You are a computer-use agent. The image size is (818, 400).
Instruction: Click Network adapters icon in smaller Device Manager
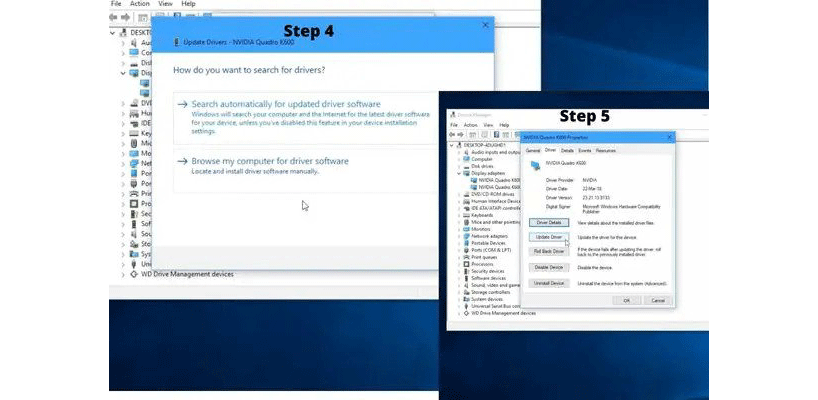click(466, 236)
